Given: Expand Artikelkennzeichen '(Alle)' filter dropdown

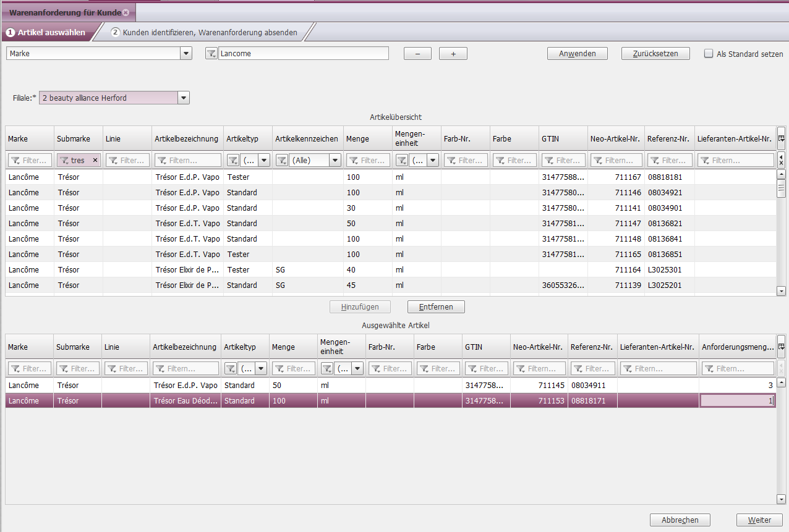Looking at the screenshot, I should (335, 161).
